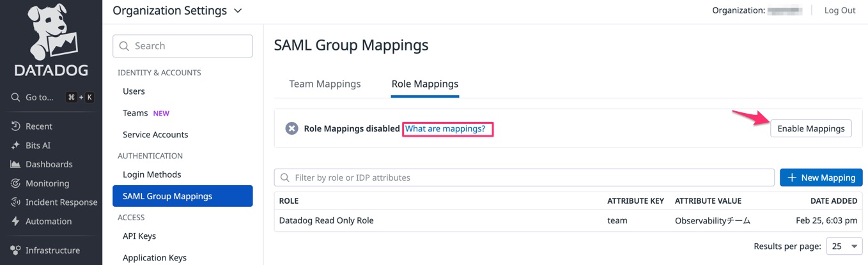Select the Role Mappings tab
This screenshot has width=868, height=265.
click(425, 84)
